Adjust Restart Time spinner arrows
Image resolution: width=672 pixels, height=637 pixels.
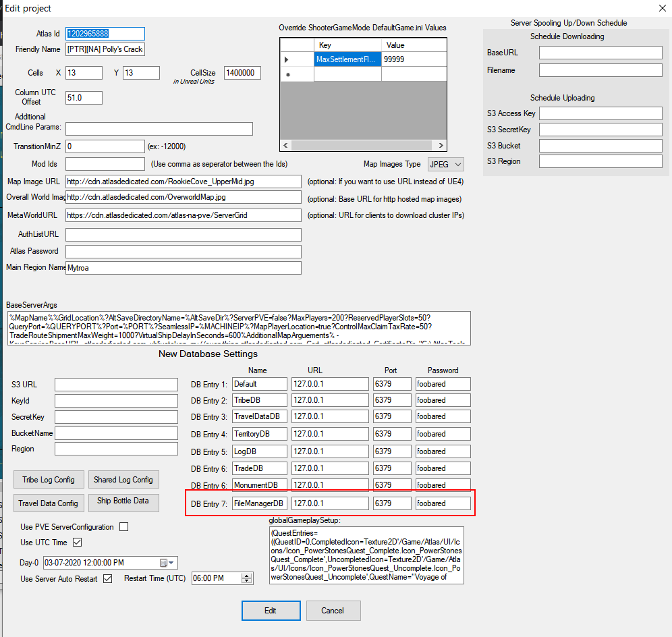[x=246, y=578]
